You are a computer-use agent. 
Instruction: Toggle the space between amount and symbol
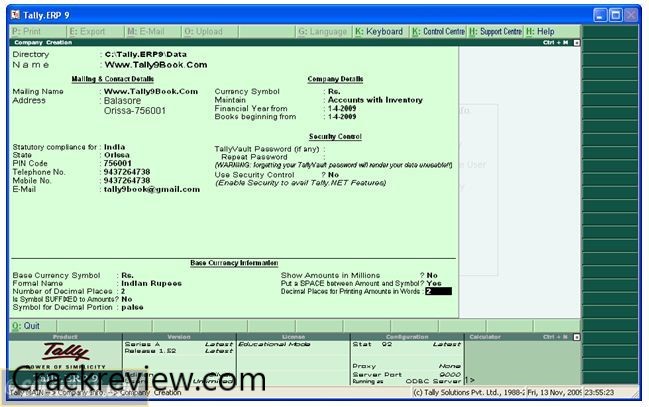(433, 283)
